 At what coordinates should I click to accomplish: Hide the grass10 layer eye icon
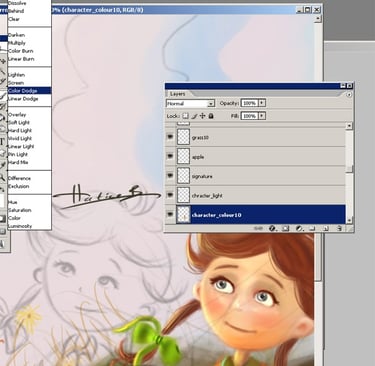(x=170, y=137)
